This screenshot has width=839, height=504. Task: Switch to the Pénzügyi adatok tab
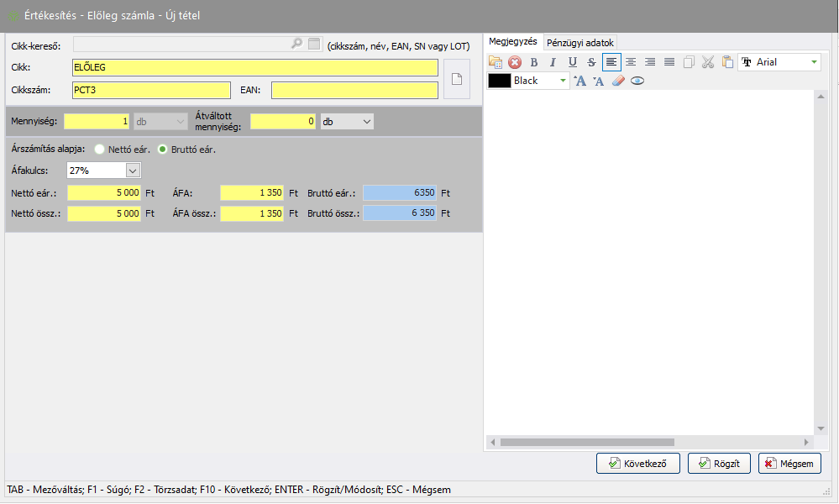pyautogui.click(x=580, y=42)
